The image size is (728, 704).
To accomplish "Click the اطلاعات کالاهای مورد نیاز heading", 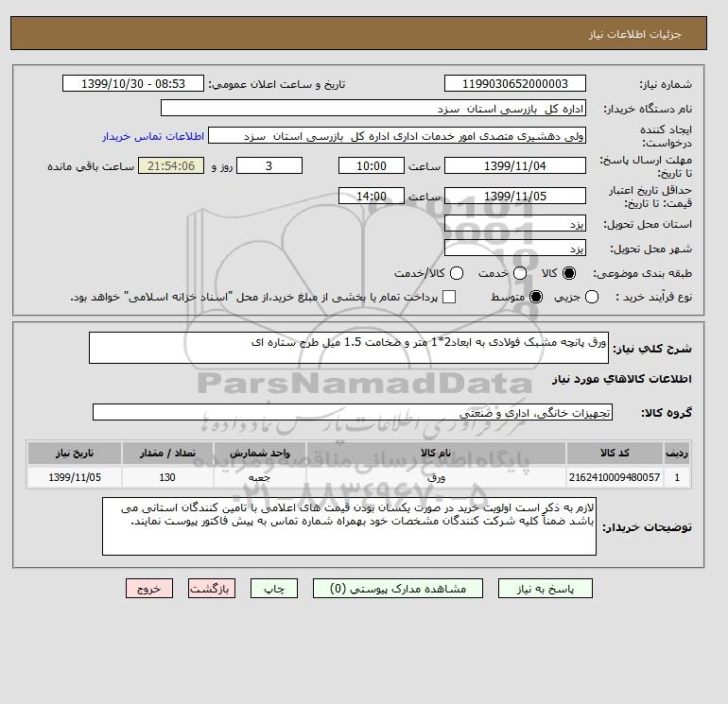I will pos(622,379).
